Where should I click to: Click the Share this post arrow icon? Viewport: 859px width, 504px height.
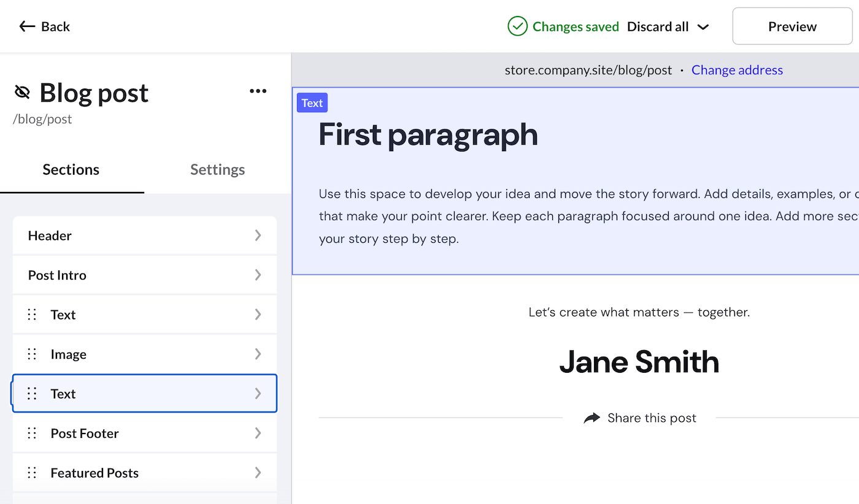(x=591, y=418)
